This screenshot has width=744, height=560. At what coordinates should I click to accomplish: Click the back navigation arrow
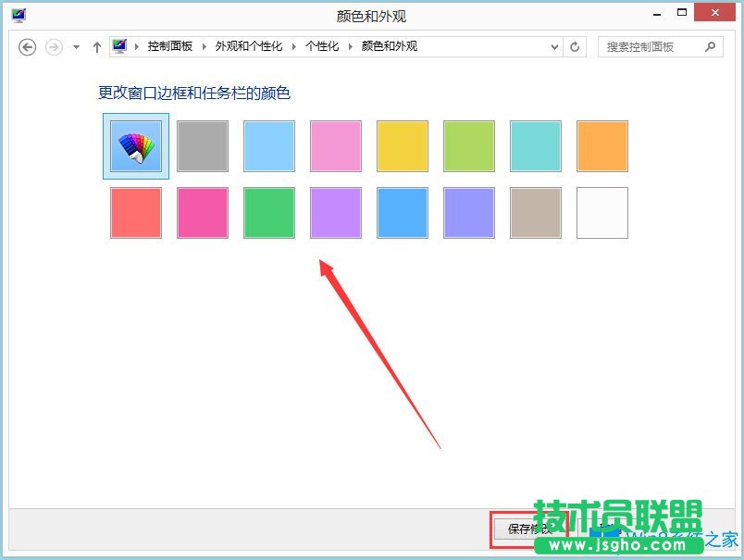coord(27,46)
